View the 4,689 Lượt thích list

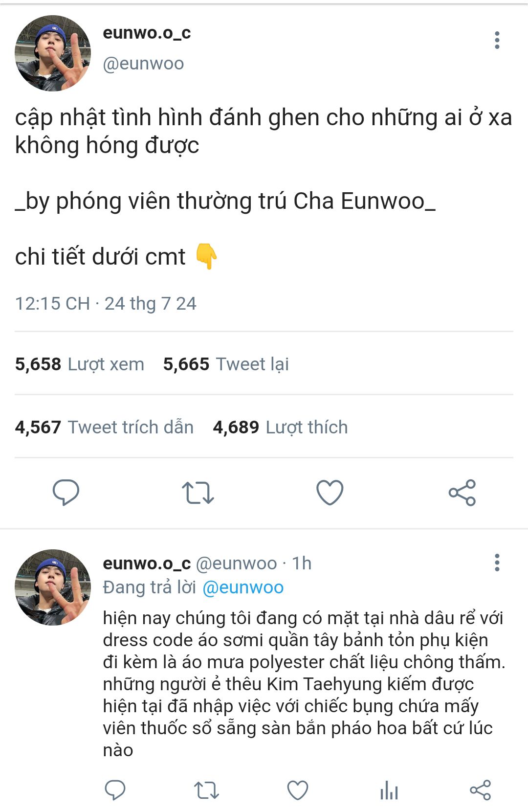(x=280, y=427)
